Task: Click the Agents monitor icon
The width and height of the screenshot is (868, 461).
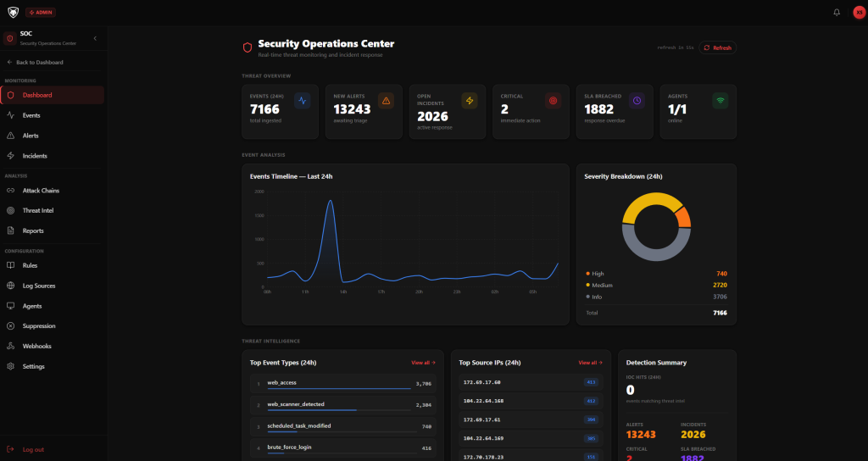Action: pyautogui.click(x=10, y=306)
